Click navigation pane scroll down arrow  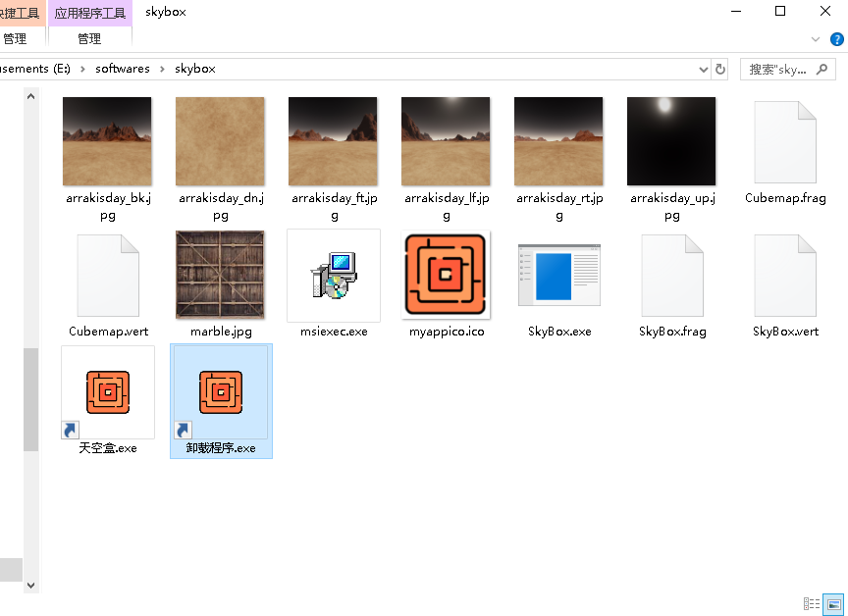(x=30, y=586)
